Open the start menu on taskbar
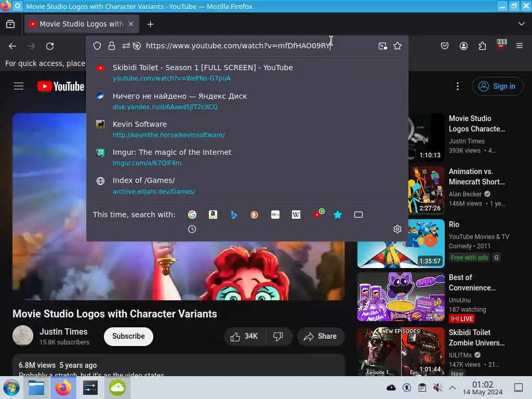532x399 pixels. tap(11, 388)
